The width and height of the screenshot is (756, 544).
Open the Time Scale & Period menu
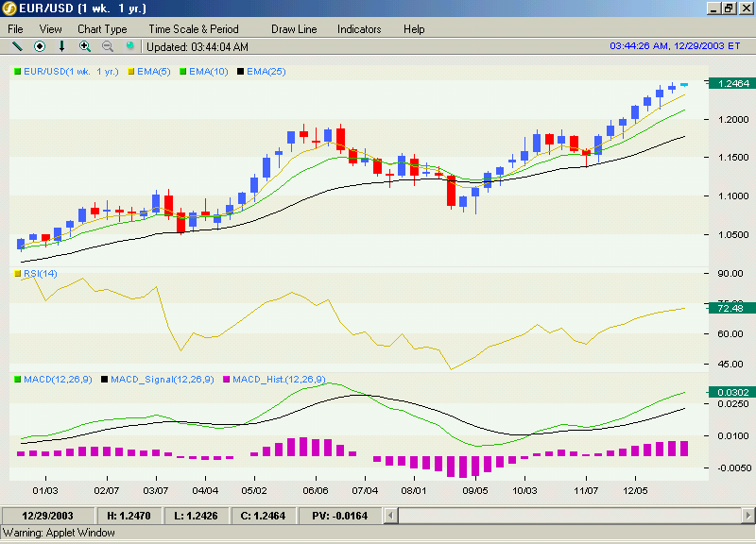(194, 29)
